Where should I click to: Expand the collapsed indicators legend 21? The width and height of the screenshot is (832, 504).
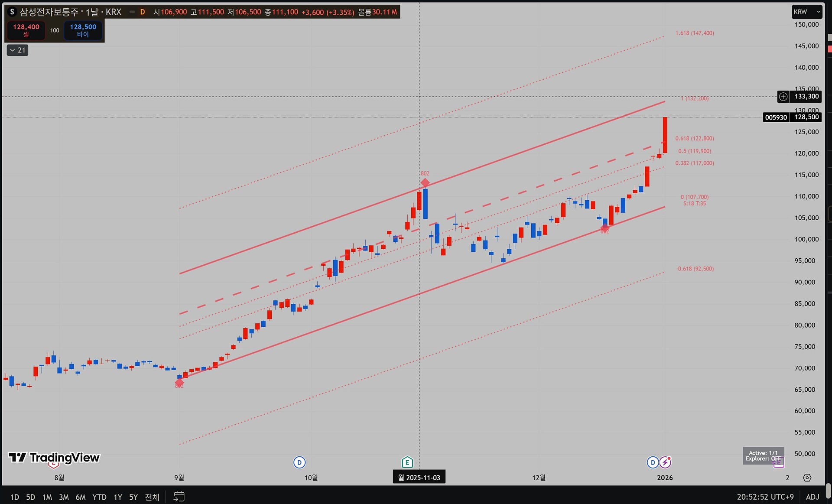(17, 50)
